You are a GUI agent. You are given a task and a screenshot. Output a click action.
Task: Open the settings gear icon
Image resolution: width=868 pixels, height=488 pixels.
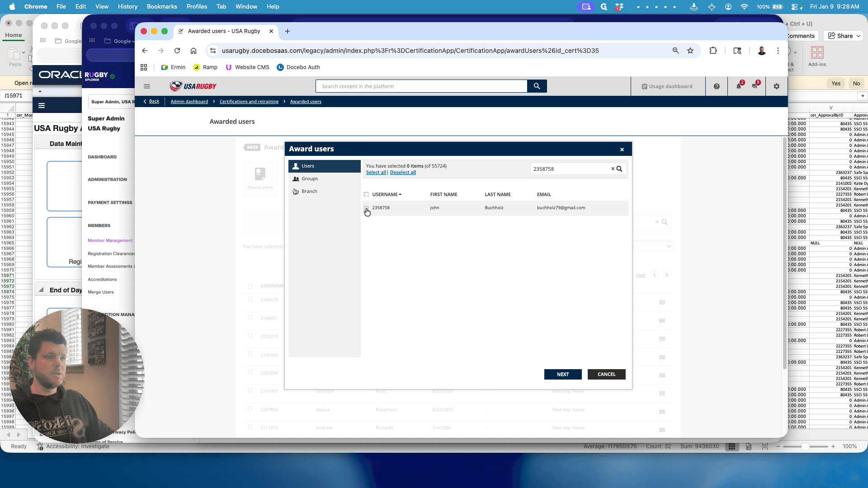(x=776, y=86)
